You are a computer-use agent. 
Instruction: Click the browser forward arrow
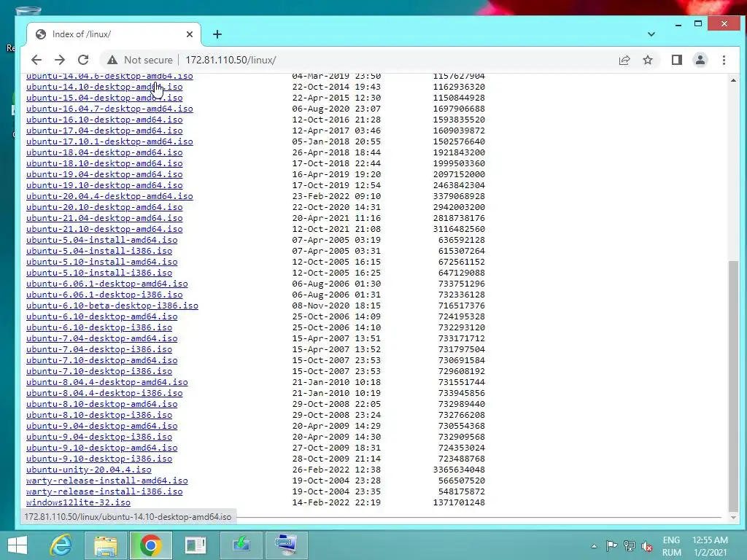(x=60, y=60)
